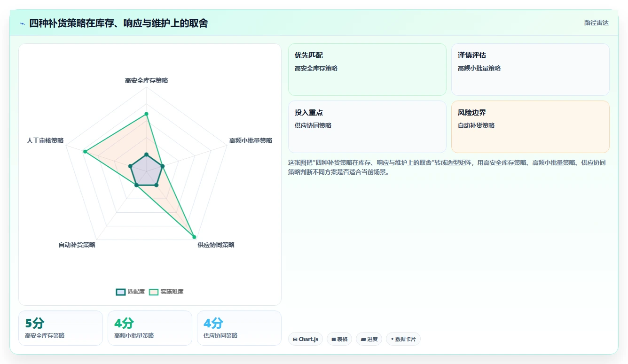Screen dimensions: 628x364
Task: Toggle the 匹配度 legend swatch
Action: click(121, 292)
